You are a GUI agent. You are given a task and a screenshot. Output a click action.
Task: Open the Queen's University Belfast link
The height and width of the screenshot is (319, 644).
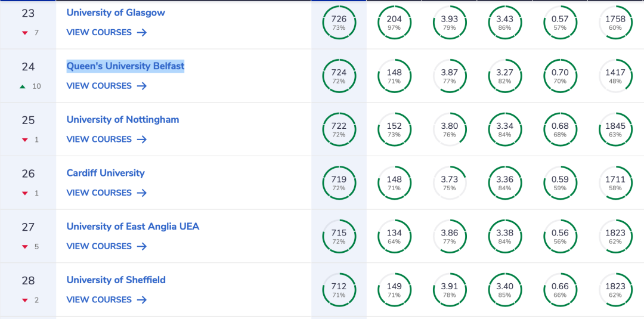coord(125,66)
